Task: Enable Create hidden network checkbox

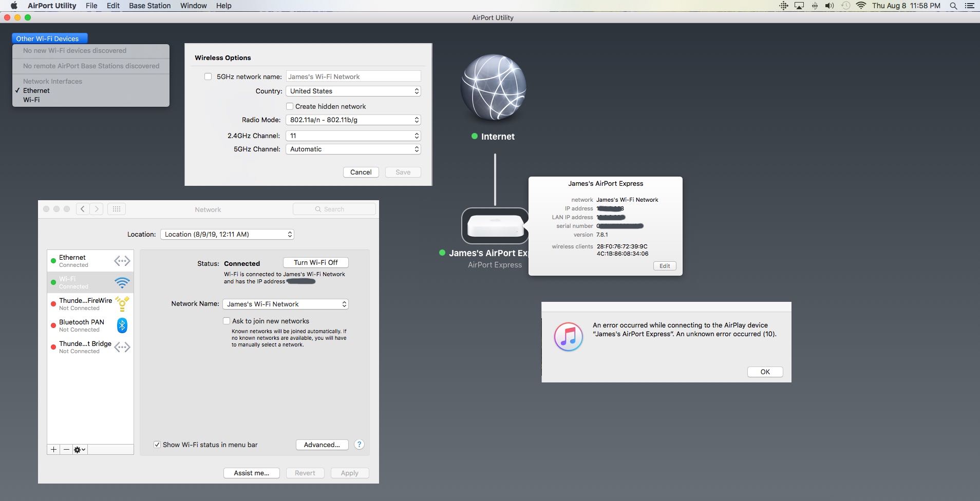Action: coord(290,106)
